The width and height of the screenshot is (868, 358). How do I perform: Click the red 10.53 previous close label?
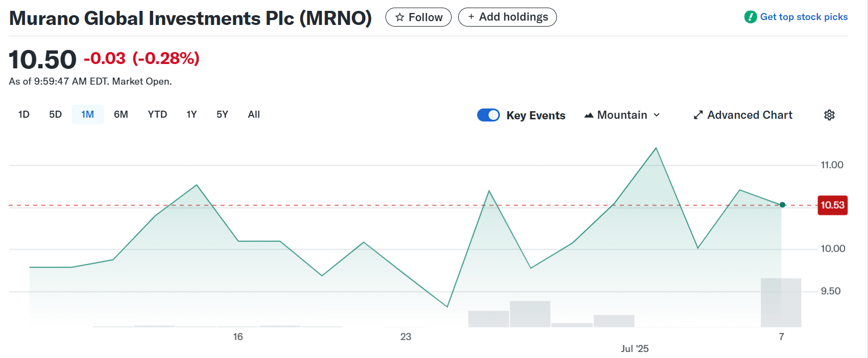pos(832,205)
